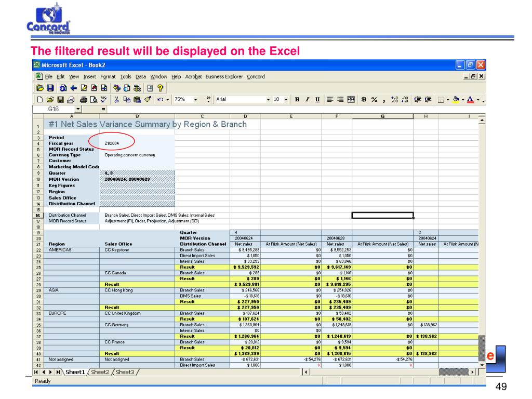Viewport: 532px width, 399px height.
Task: Click the Edit Formula equals button
Action: 103,109
